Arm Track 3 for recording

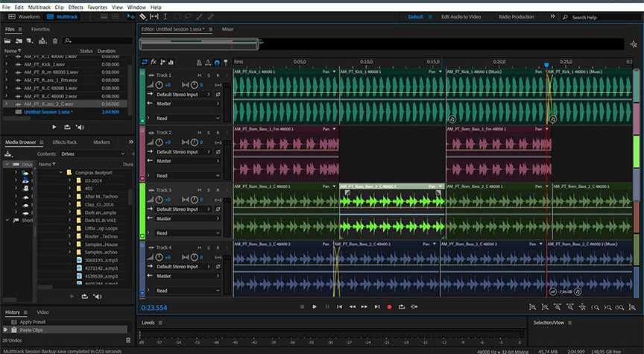pyautogui.click(x=217, y=190)
